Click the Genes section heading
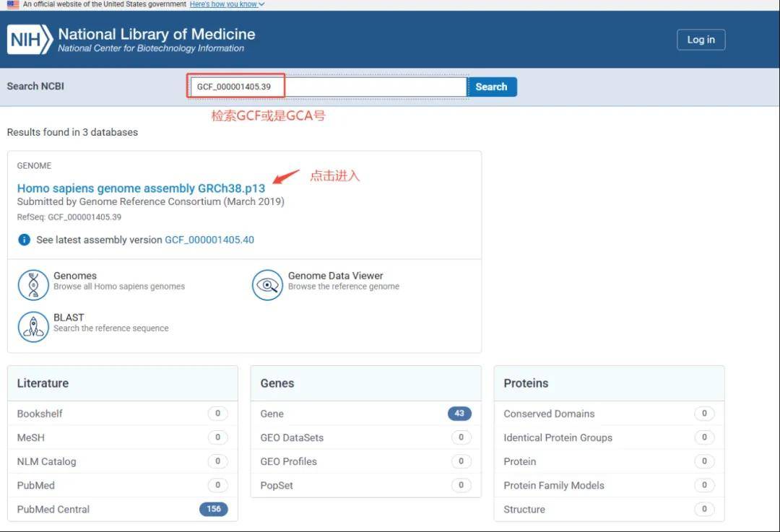780x532 pixels. pos(277,383)
